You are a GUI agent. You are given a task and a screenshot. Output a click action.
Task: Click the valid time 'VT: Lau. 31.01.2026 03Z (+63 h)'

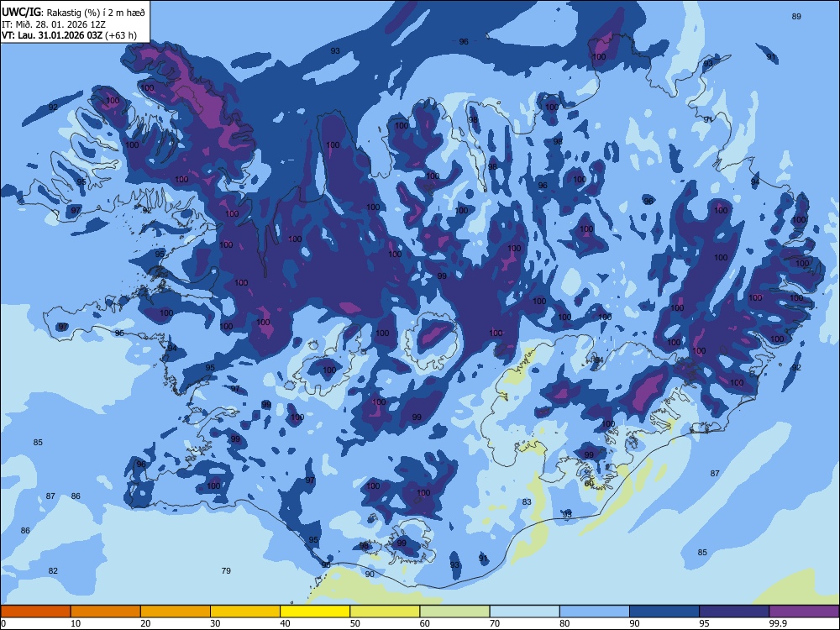69,35
